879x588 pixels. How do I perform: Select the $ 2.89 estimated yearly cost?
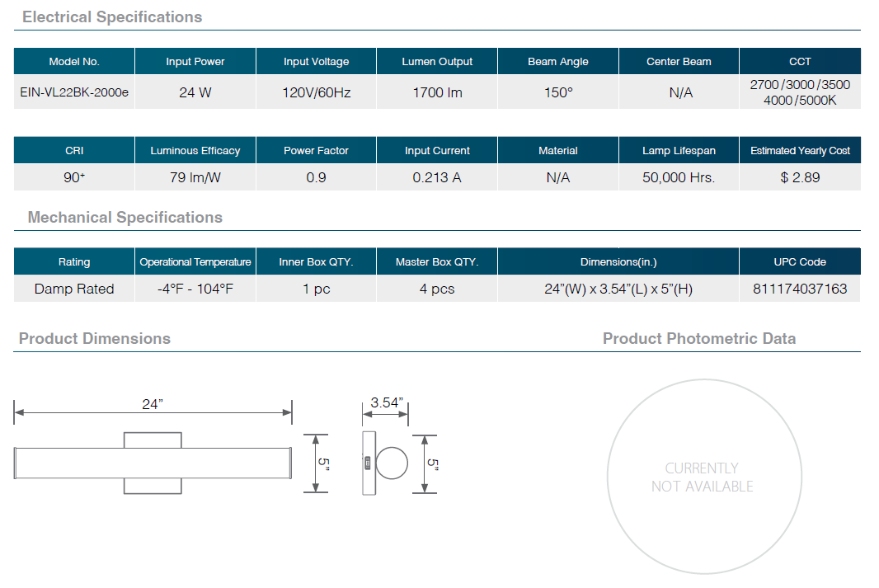pos(800,177)
